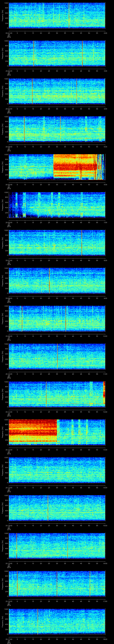The height and width of the screenshot is (644, 114).
Task: Select the red spike near 24 seconds in the 20:14:00 spectrogram
Action: point(48,508)
